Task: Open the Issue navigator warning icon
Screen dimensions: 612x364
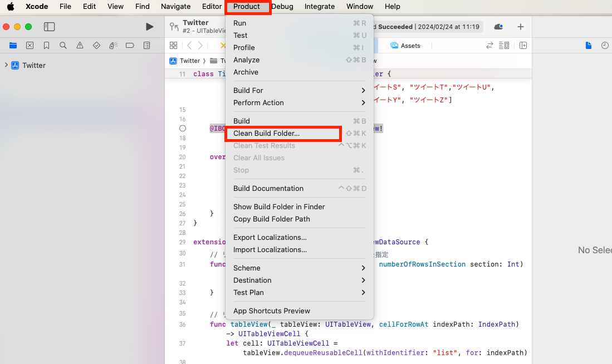Action: [x=80, y=45]
